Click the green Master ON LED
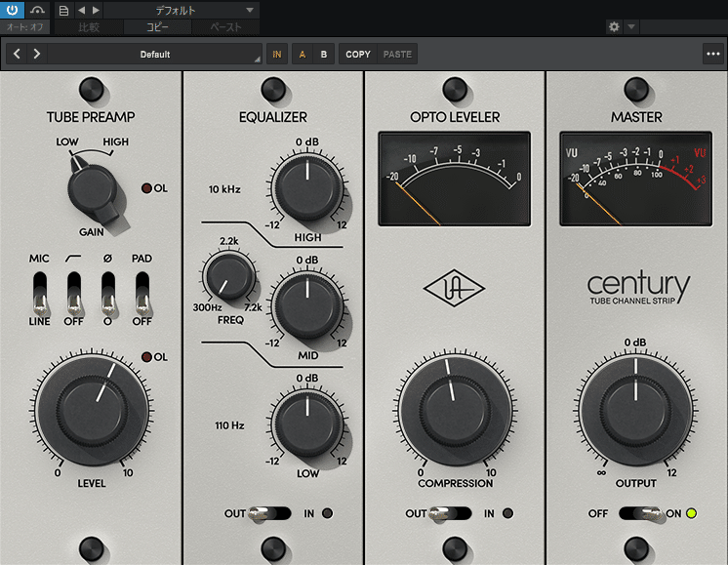Viewport: 728px width, 565px height. coord(691,513)
